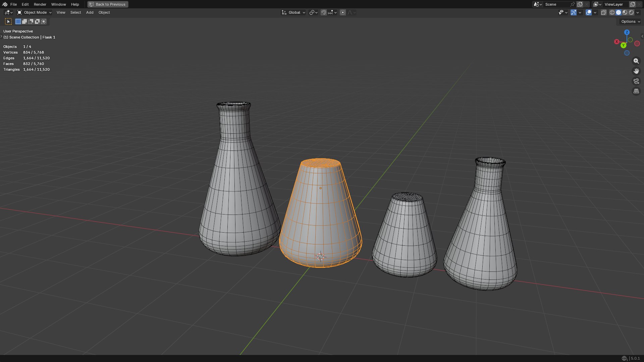The image size is (644, 362).
Task: Click the '(1) Scene Collection | Flask 1' text
Action: (29, 37)
